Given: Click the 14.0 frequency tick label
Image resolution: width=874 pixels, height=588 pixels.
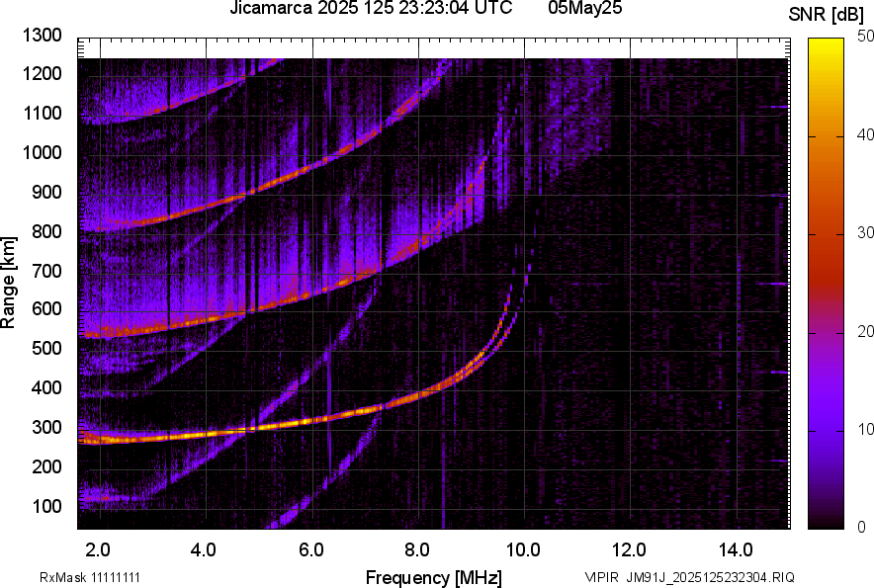Looking at the screenshot, I should (736, 550).
